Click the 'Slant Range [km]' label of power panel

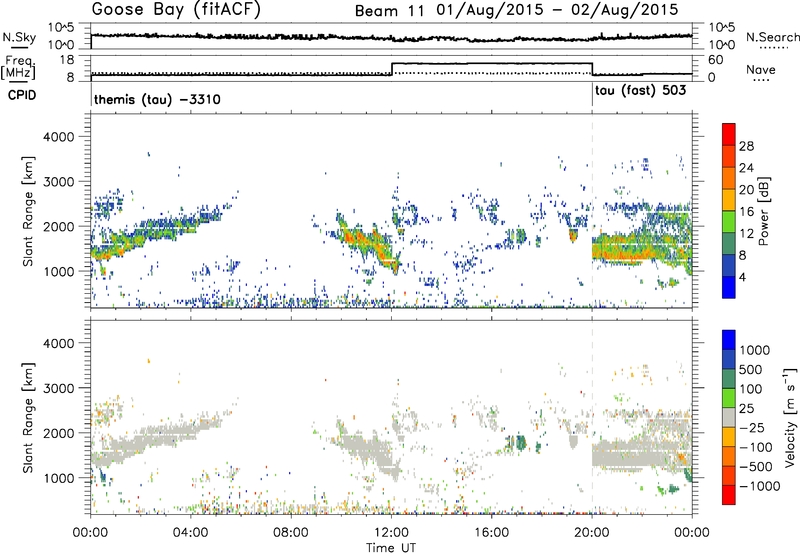29,211
